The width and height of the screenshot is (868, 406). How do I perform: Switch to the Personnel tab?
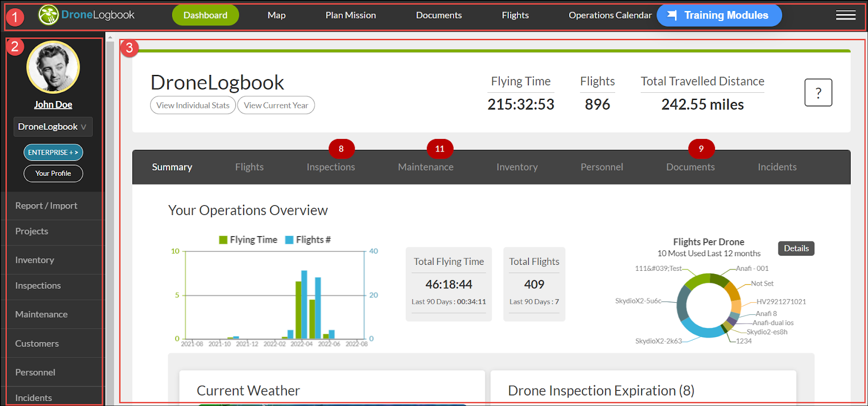602,167
